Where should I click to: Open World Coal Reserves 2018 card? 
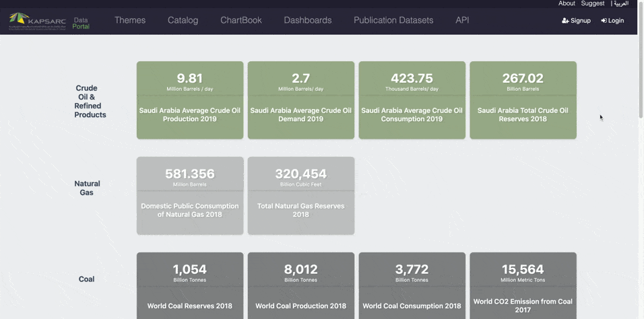190,286
